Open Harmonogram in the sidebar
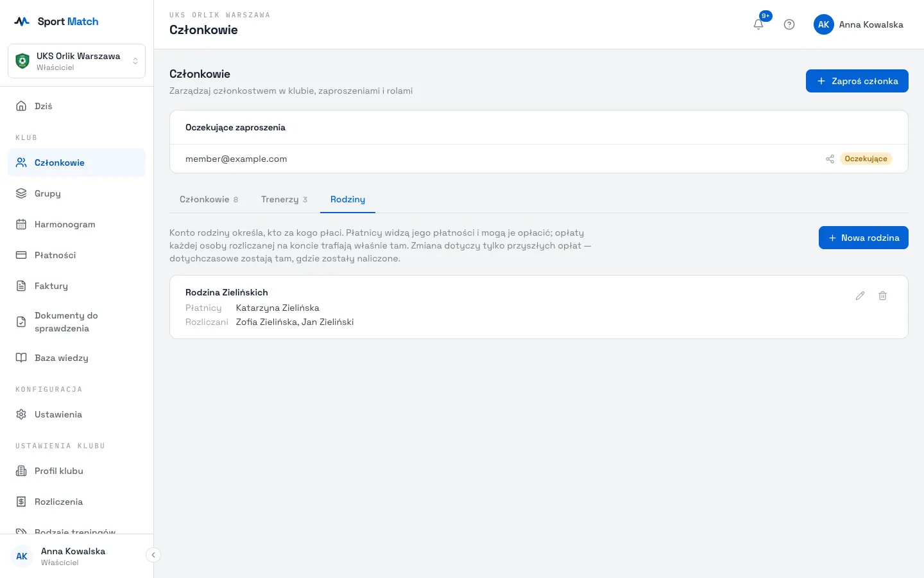This screenshot has width=924, height=578. (76, 224)
